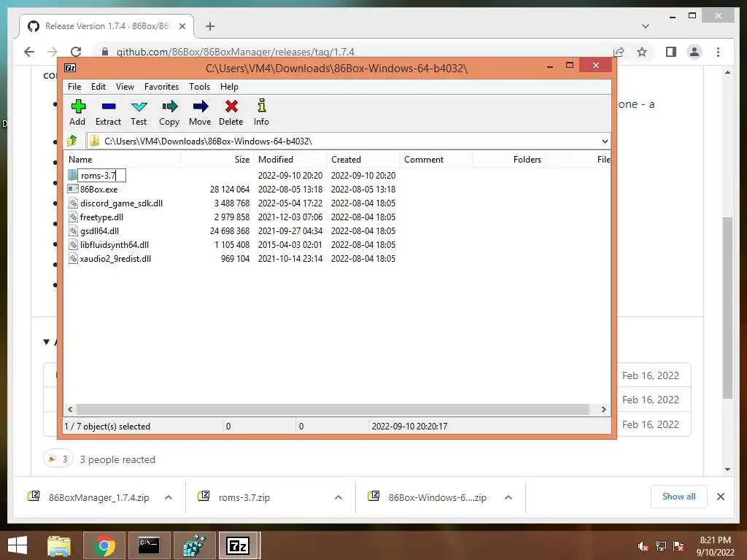747x560 pixels.
Task: Select the libfluidsynth64.dll file icon
Action: 73,244
